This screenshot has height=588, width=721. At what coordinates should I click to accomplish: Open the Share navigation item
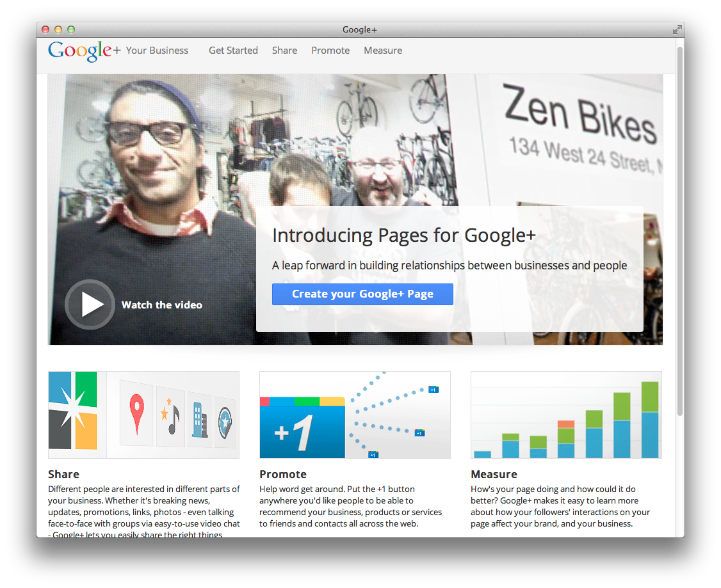(x=285, y=51)
